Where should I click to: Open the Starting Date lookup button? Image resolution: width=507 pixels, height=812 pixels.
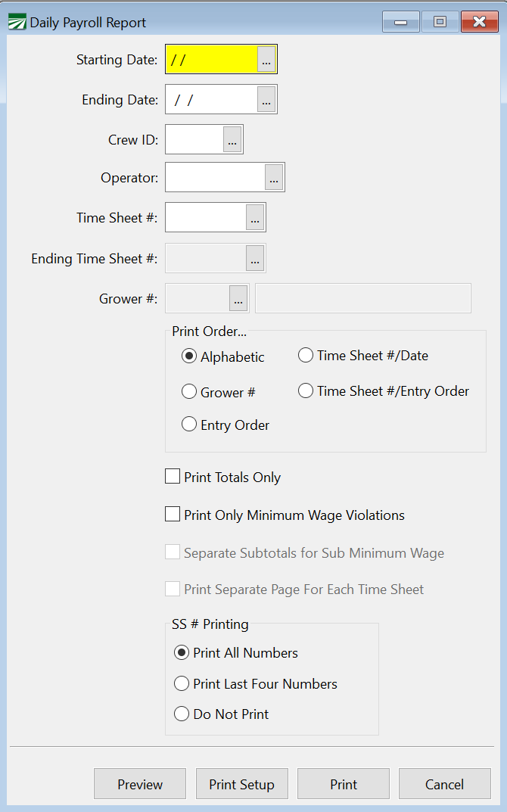266,61
